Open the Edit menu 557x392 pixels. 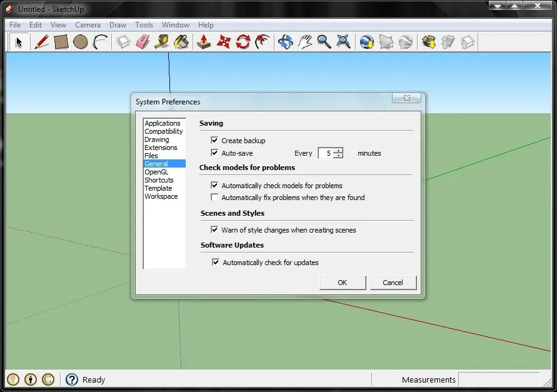pos(36,25)
